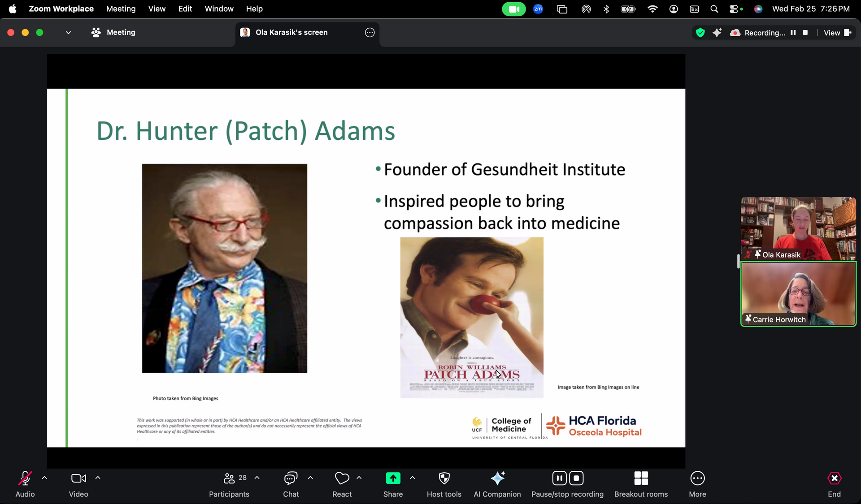The image size is (861, 504).
Task: Click the End meeting button
Action: (x=834, y=478)
